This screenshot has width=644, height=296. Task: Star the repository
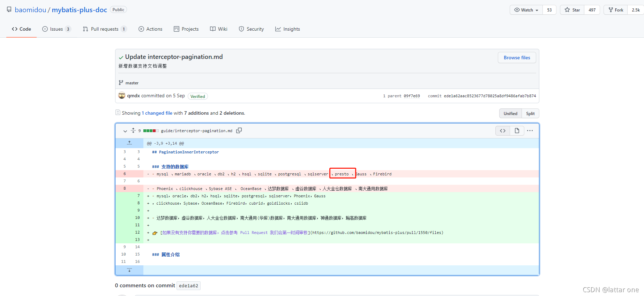point(572,10)
